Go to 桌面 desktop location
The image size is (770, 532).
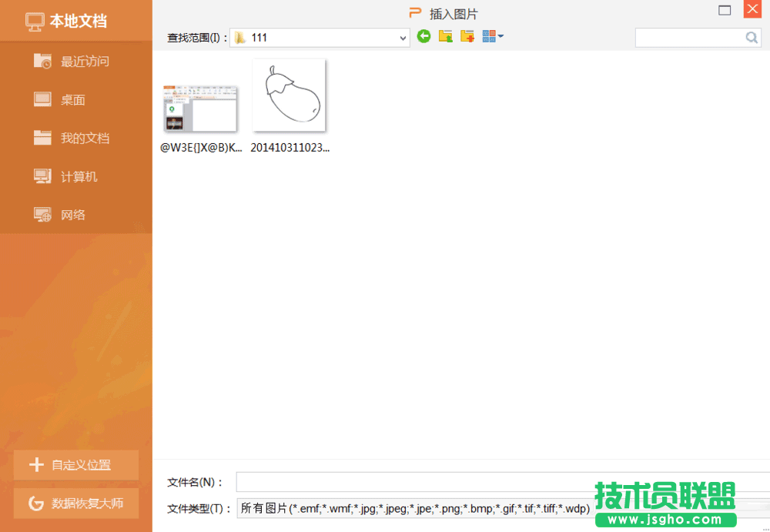pos(72,100)
